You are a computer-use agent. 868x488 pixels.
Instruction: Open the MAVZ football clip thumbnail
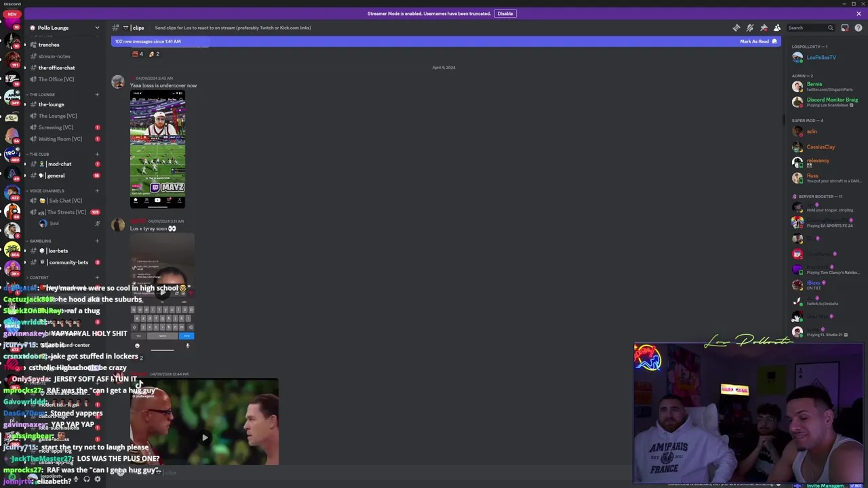pyautogui.click(x=157, y=149)
